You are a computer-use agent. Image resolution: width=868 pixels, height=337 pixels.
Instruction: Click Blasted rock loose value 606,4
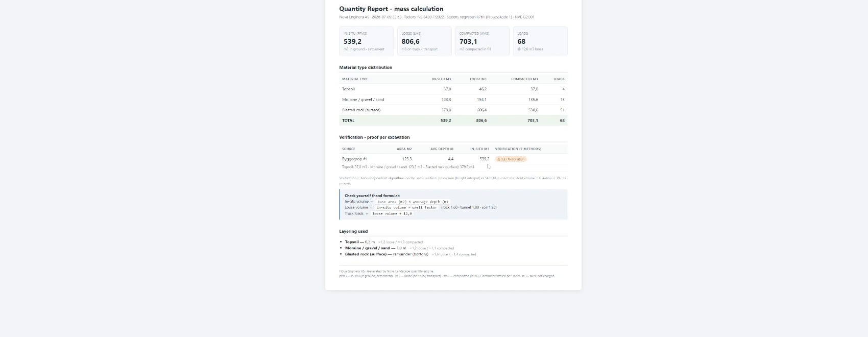click(x=481, y=110)
